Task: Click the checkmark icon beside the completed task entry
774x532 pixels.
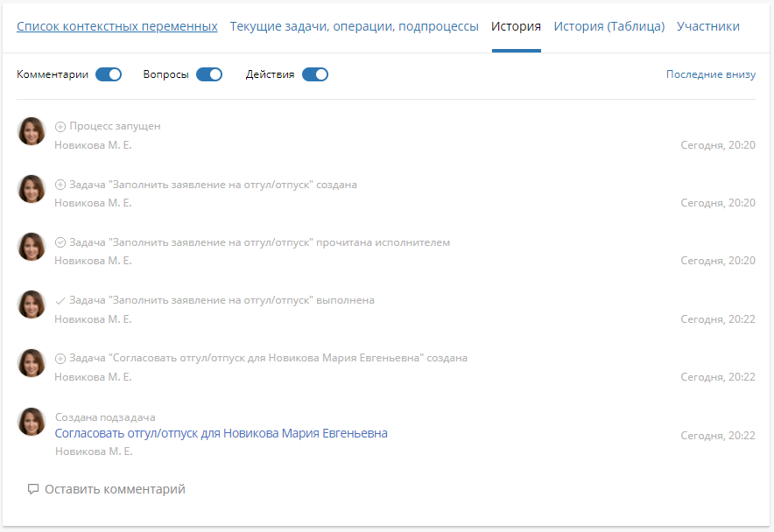Action: (x=59, y=299)
